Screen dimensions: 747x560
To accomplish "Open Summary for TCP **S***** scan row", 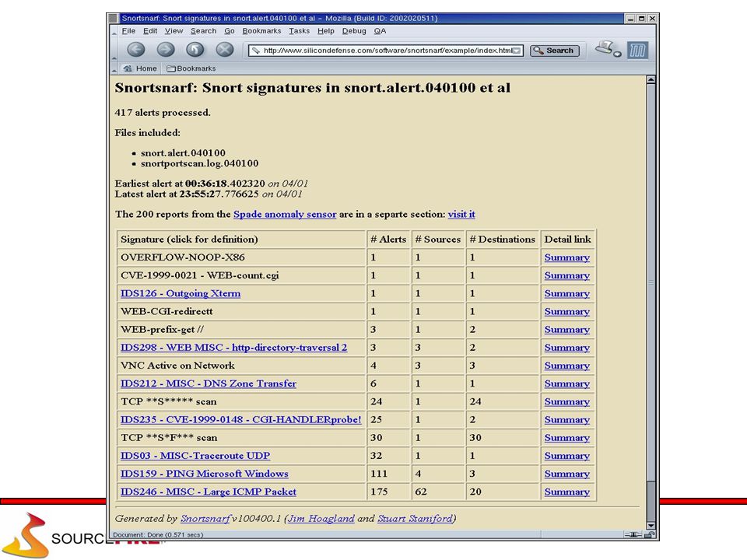I will tap(567, 402).
